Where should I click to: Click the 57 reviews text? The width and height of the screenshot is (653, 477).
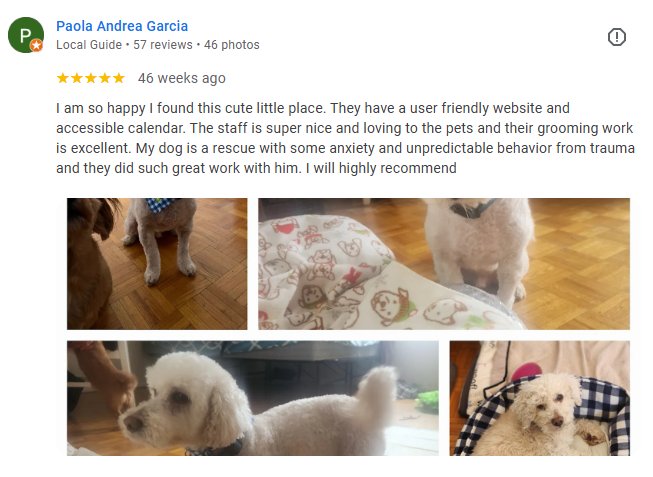click(163, 45)
